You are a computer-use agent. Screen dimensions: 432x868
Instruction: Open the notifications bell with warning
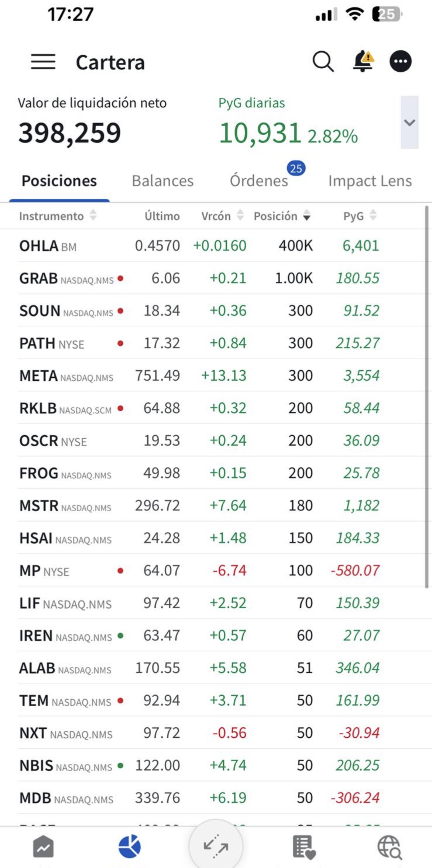point(363,61)
